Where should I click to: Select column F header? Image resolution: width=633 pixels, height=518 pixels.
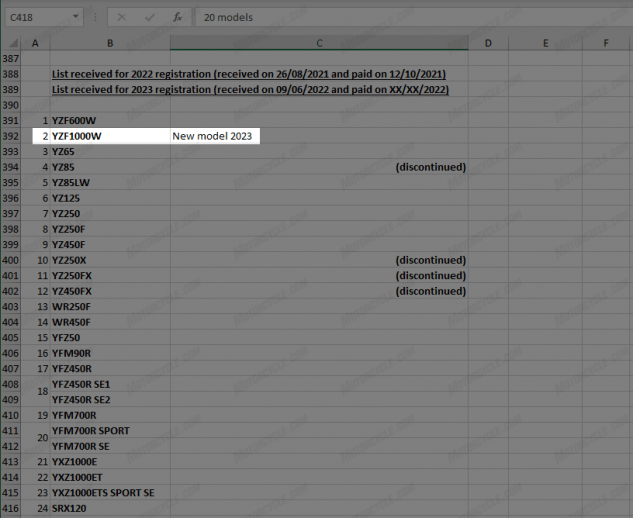pyautogui.click(x=606, y=43)
